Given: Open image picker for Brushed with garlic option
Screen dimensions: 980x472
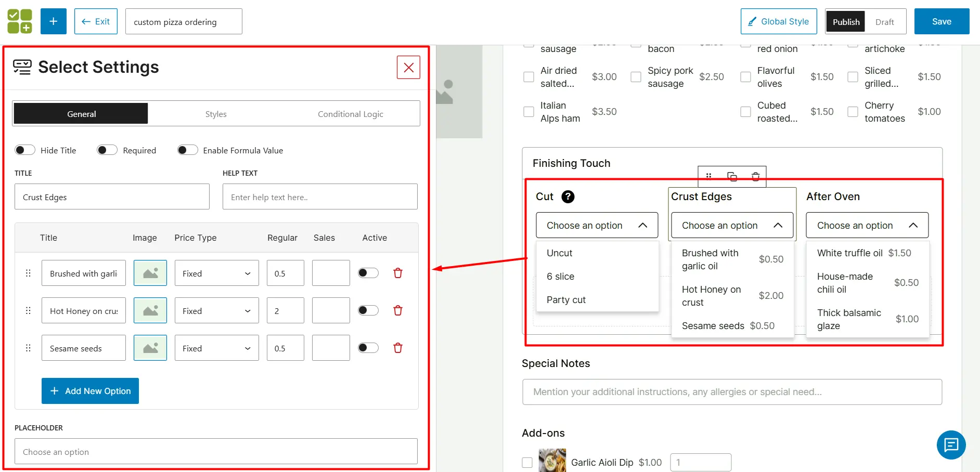Looking at the screenshot, I should pos(150,272).
